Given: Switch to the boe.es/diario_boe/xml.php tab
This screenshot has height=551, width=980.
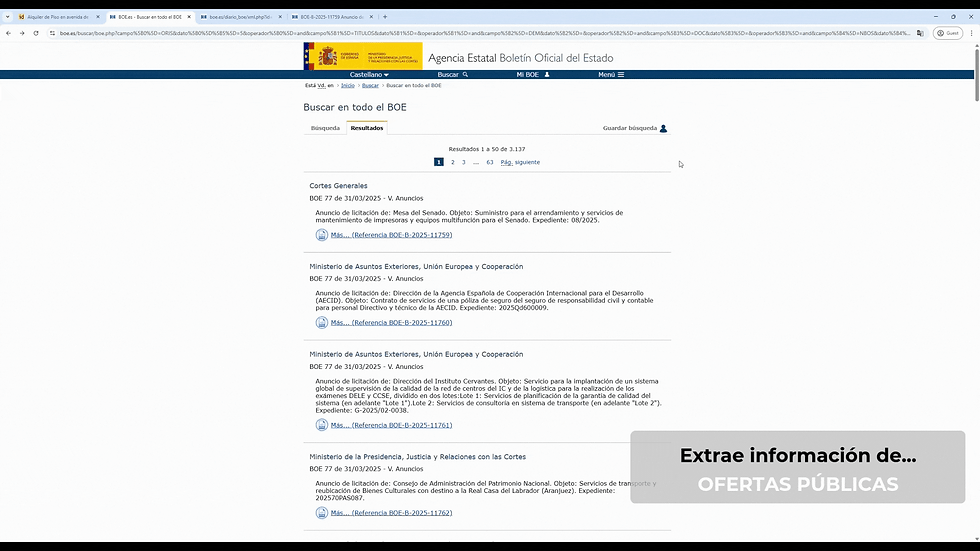Looking at the screenshot, I should tap(241, 17).
